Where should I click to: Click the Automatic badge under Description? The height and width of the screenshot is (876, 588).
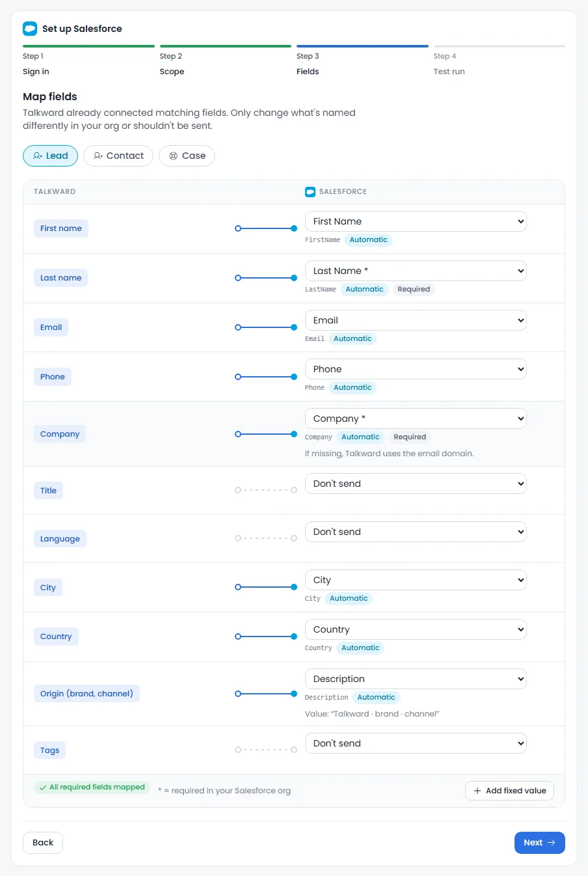376,698
